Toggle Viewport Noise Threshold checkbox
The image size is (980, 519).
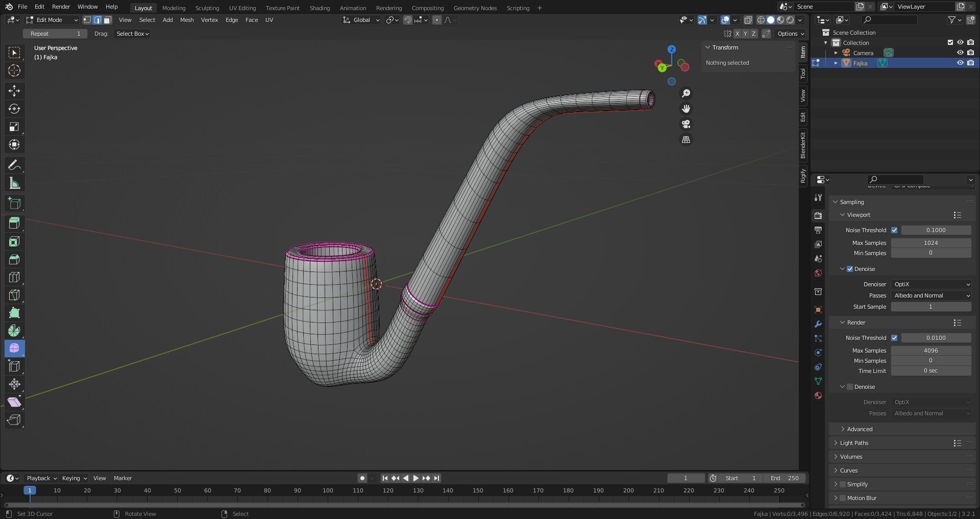click(894, 230)
